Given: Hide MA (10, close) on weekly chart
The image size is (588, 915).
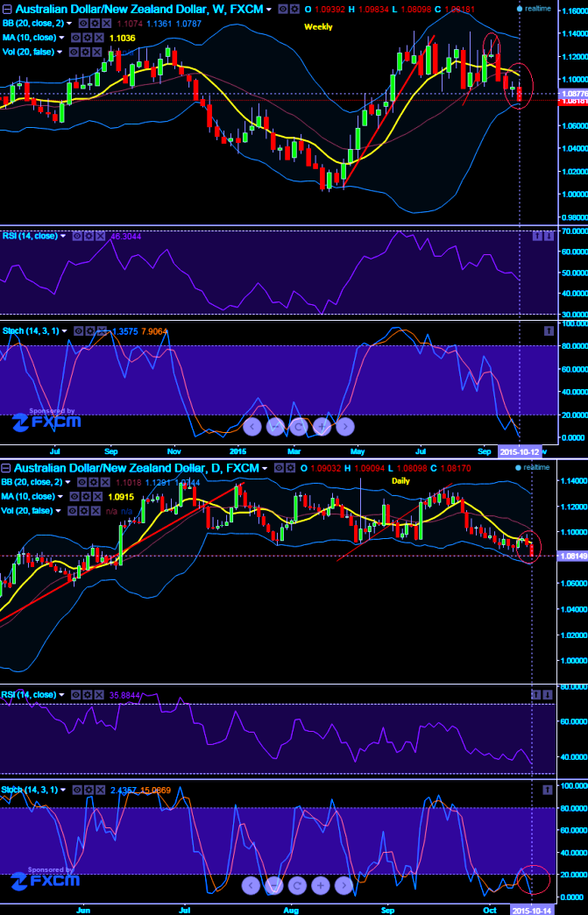Looking at the screenshot, I should click(74, 38).
